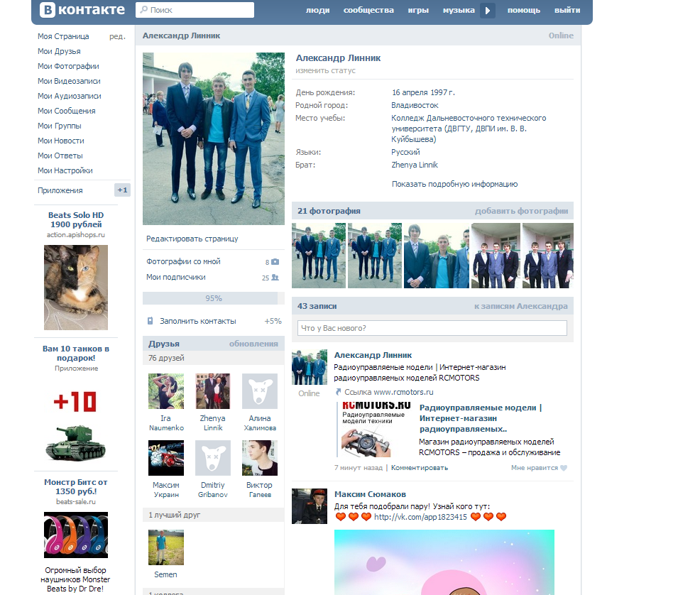The height and width of the screenshot is (595, 700).
Task: Open Мои Группы
Action: click(x=60, y=126)
